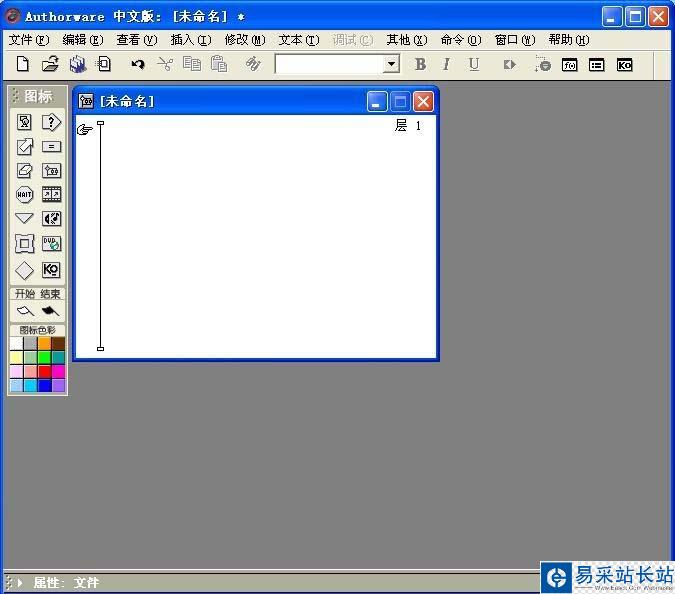The height and width of the screenshot is (594, 675).
Task: Pick the orange icon color swatch
Action: [44, 343]
